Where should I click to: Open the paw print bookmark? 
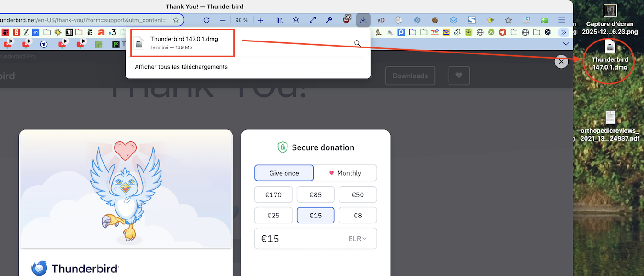(x=6, y=32)
